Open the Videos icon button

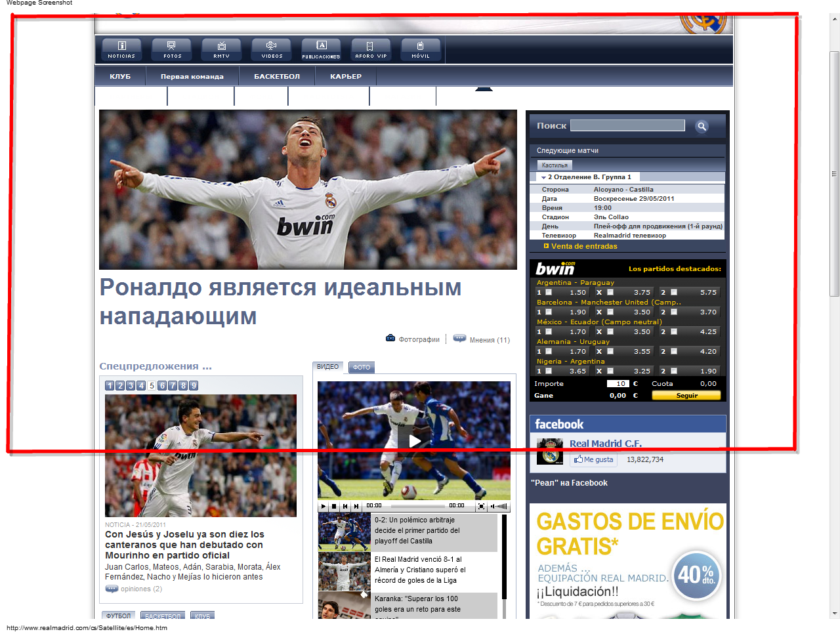(272, 49)
